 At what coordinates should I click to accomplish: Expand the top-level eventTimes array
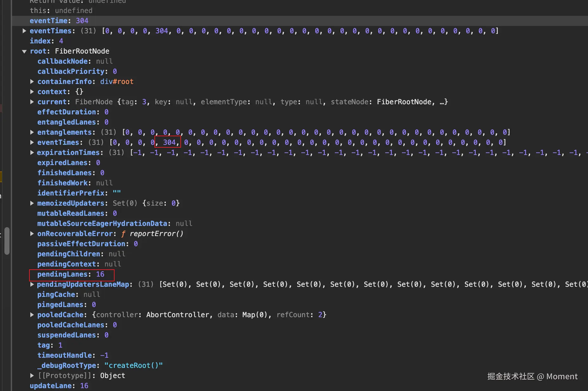point(24,31)
